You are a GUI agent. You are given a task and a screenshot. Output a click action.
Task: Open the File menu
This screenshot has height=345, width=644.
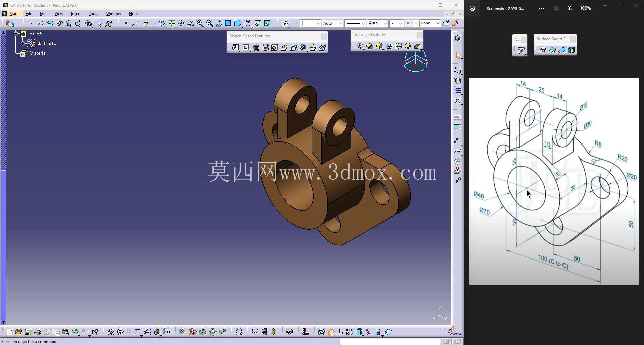tap(29, 14)
